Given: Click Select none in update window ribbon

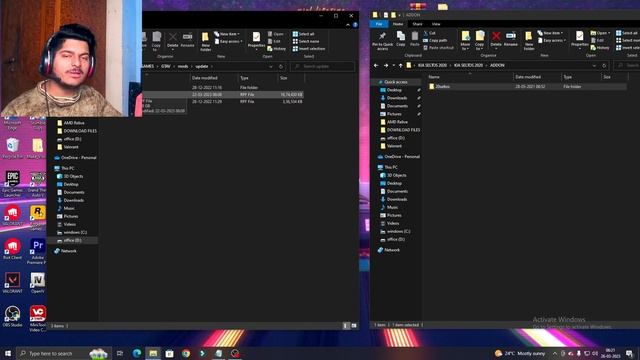Looking at the screenshot, I should 306,41.
